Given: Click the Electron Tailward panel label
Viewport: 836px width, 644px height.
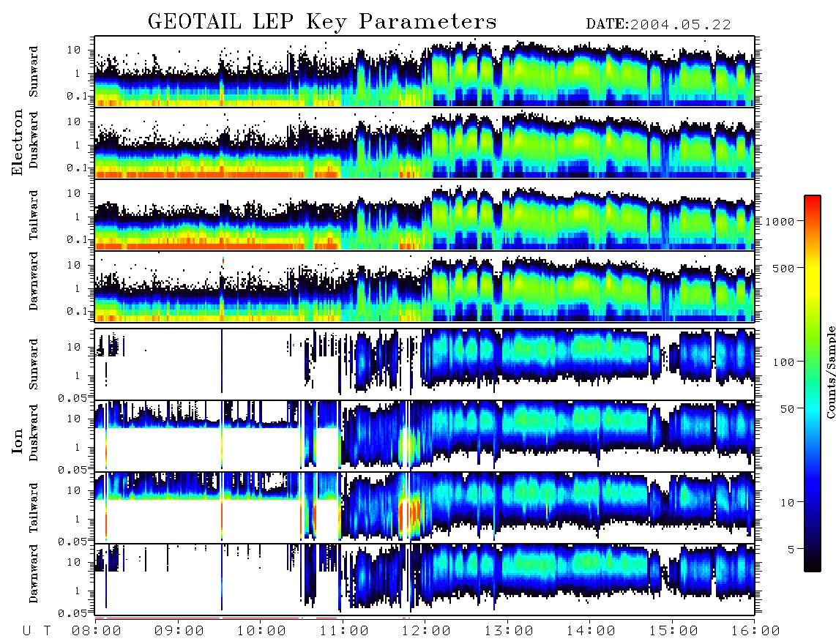Looking at the screenshot, I should 34,215.
